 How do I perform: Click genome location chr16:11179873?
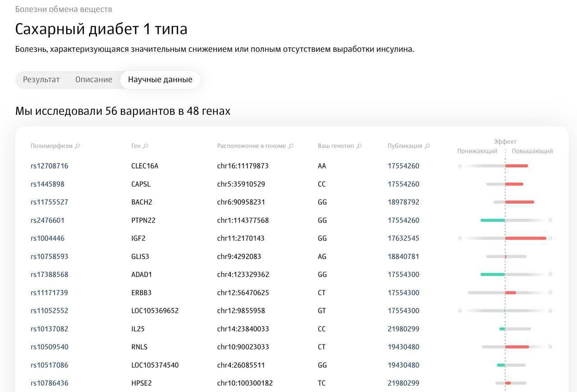coord(243,166)
